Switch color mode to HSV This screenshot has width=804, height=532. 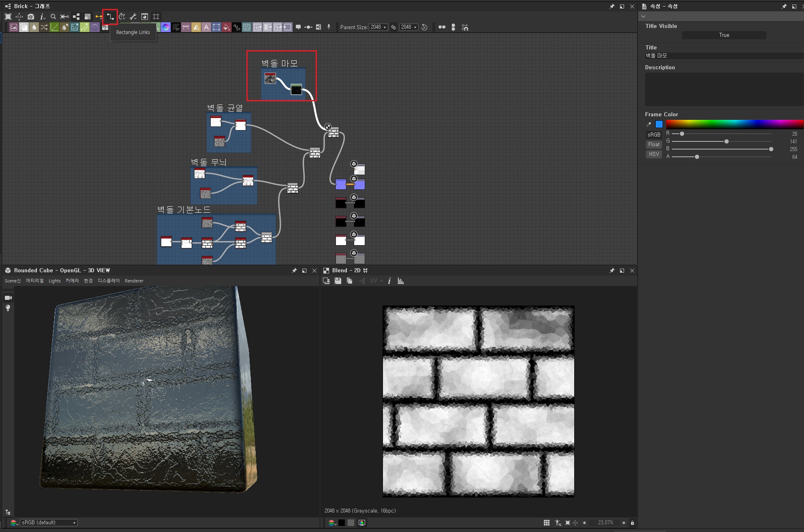pyautogui.click(x=654, y=154)
